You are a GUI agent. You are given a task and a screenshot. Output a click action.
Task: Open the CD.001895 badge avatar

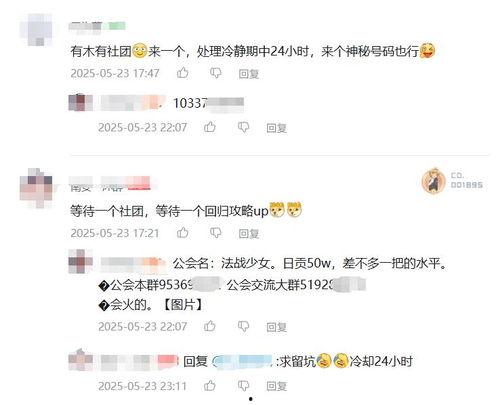(434, 181)
